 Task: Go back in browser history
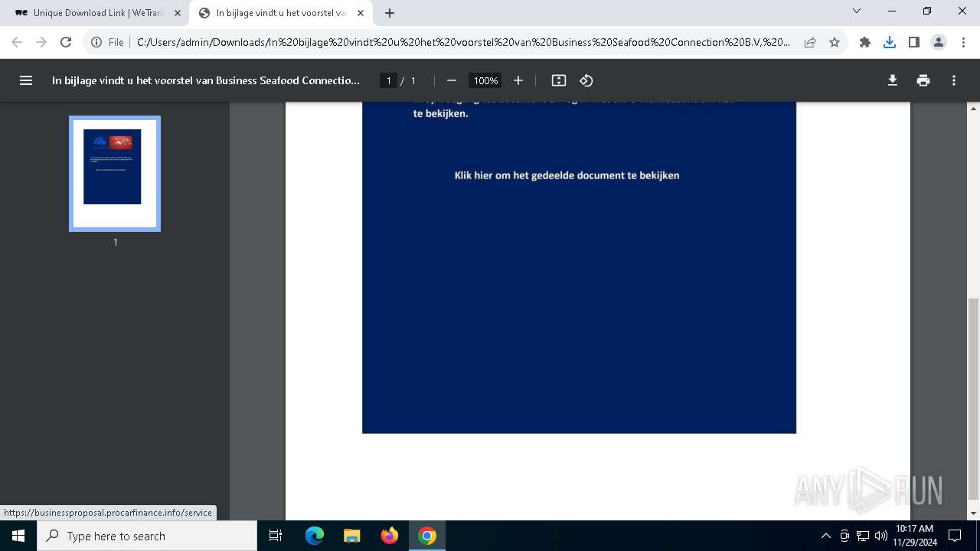17,42
